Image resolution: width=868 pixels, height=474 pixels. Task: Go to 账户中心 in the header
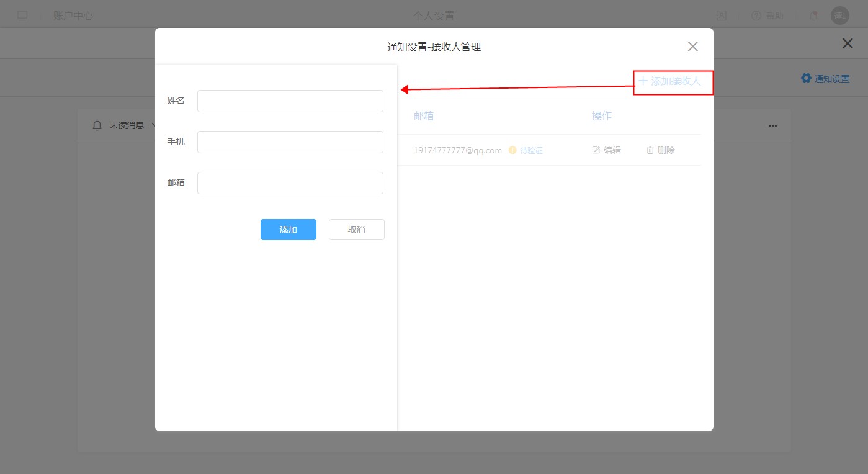point(73,16)
